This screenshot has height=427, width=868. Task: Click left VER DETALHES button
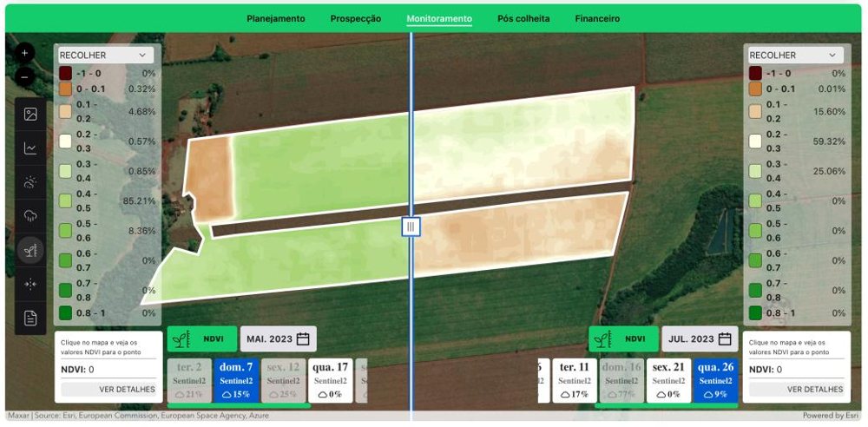click(108, 390)
